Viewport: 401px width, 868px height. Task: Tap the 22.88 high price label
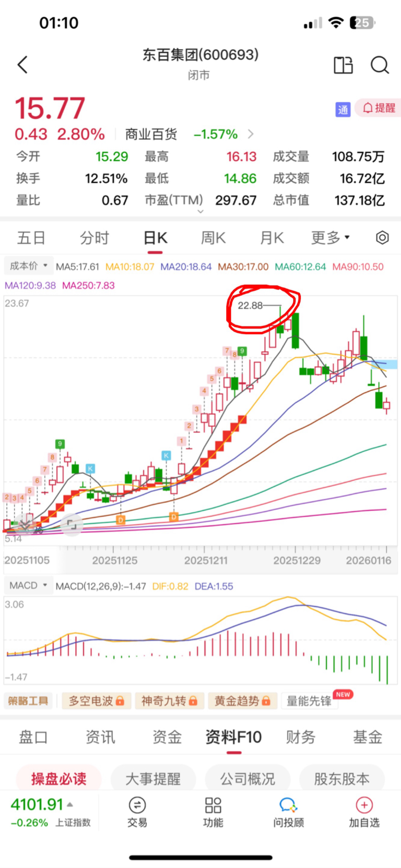(250, 306)
